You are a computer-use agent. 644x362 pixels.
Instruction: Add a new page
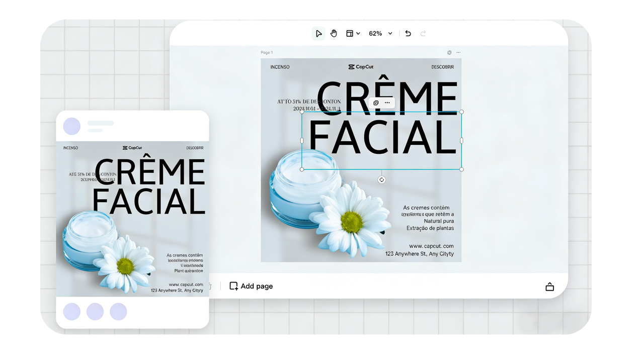point(251,286)
